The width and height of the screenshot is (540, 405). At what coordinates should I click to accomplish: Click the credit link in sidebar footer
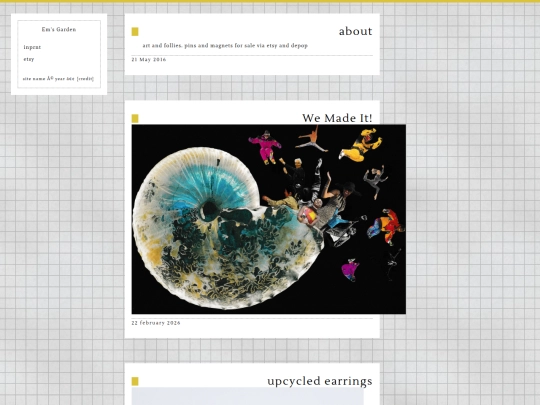pos(85,79)
